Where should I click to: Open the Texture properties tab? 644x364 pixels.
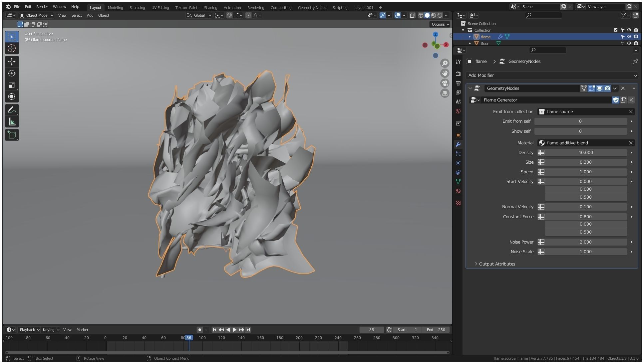pyautogui.click(x=458, y=203)
